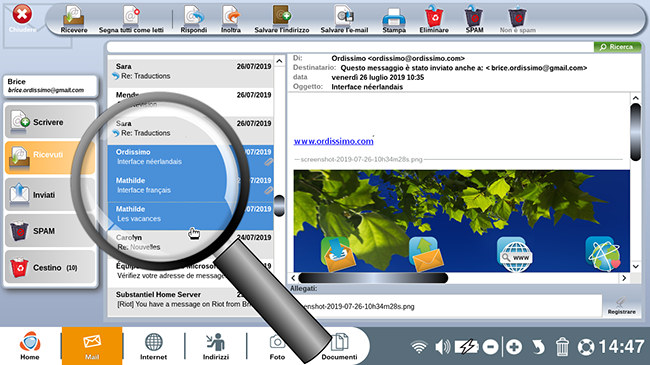Screen dimensions: 650x365
Task: Click Salvare l'indirizzo icon
Action: 282,19
